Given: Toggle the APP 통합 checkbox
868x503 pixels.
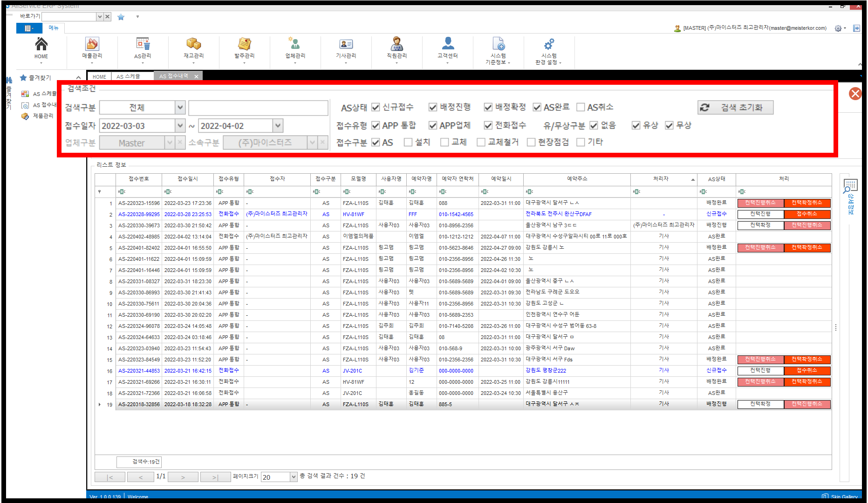Looking at the screenshot, I should 376,125.
